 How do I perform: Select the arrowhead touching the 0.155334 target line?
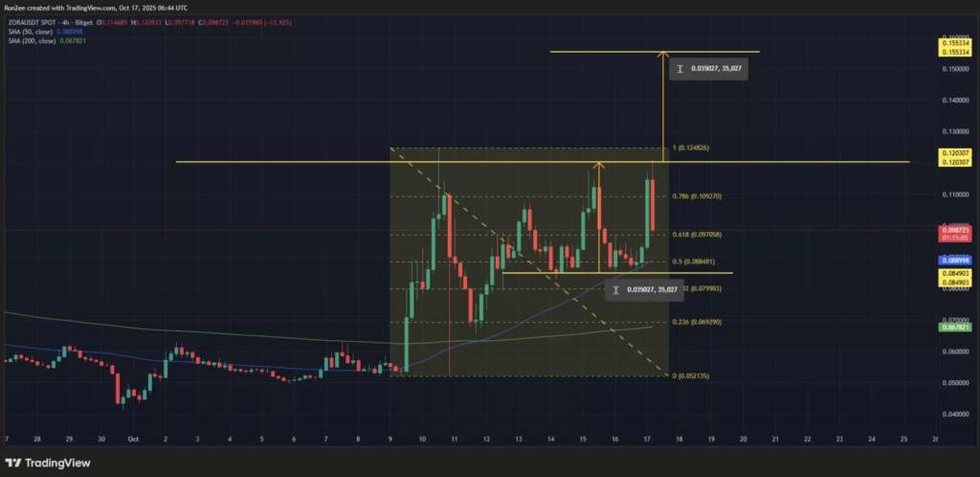661,56
